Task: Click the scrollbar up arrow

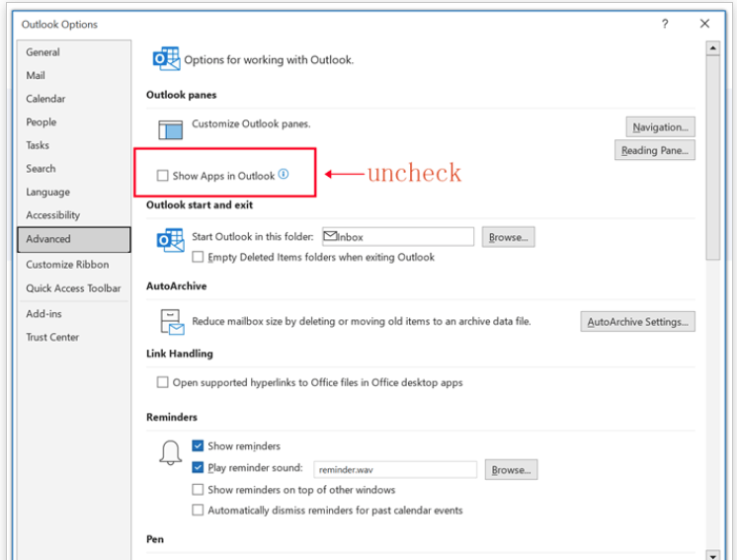Action: 713,48
